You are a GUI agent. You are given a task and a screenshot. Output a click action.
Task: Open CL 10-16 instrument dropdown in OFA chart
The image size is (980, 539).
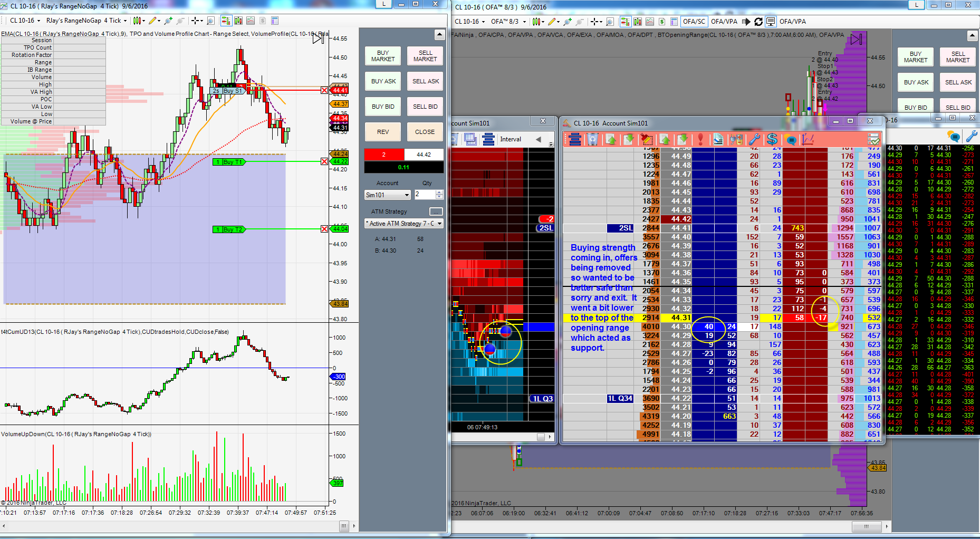tap(469, 22)
